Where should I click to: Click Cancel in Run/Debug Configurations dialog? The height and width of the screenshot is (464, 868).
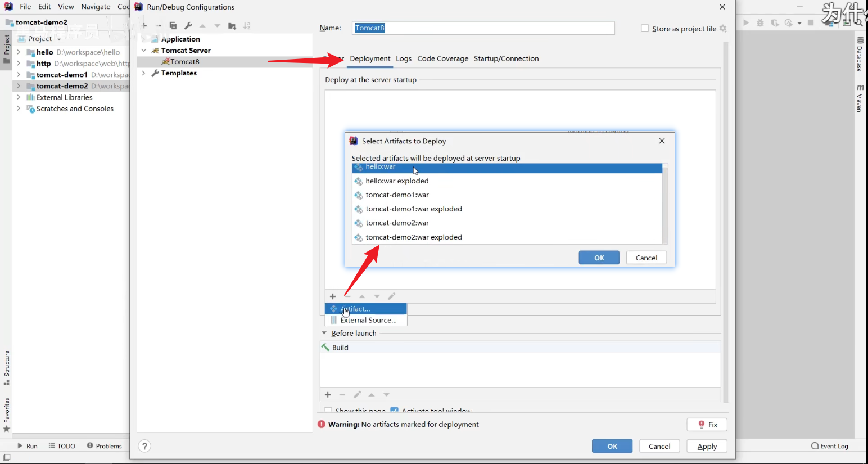(659, 446)
